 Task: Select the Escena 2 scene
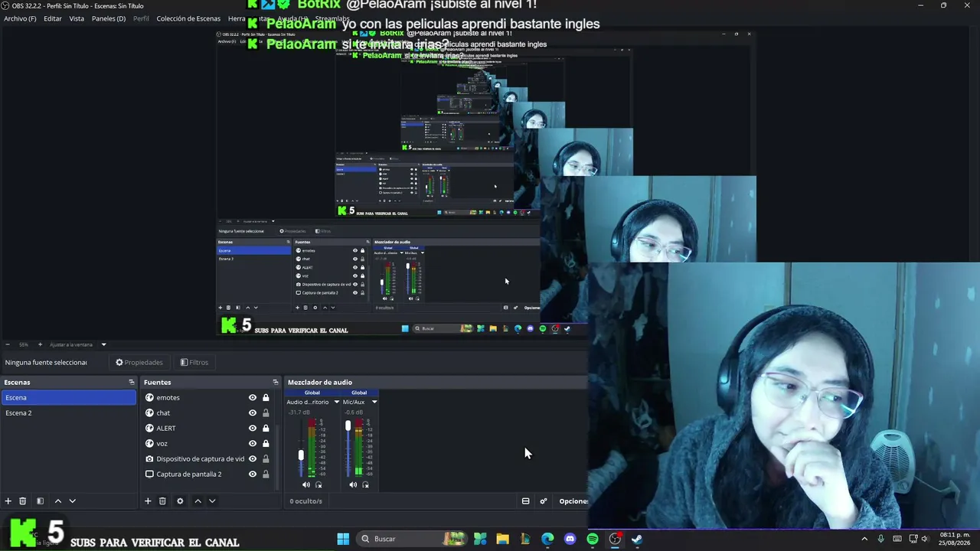[69, 413]
